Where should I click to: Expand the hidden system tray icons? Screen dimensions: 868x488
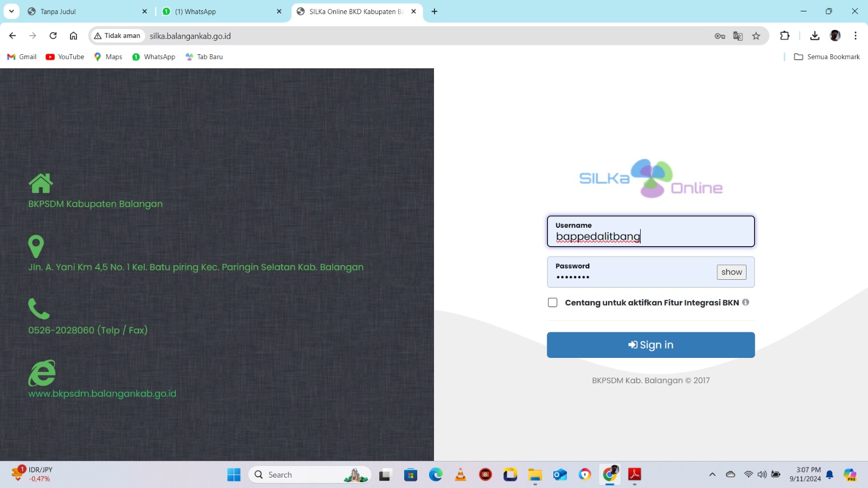click(x=712, y=474)
